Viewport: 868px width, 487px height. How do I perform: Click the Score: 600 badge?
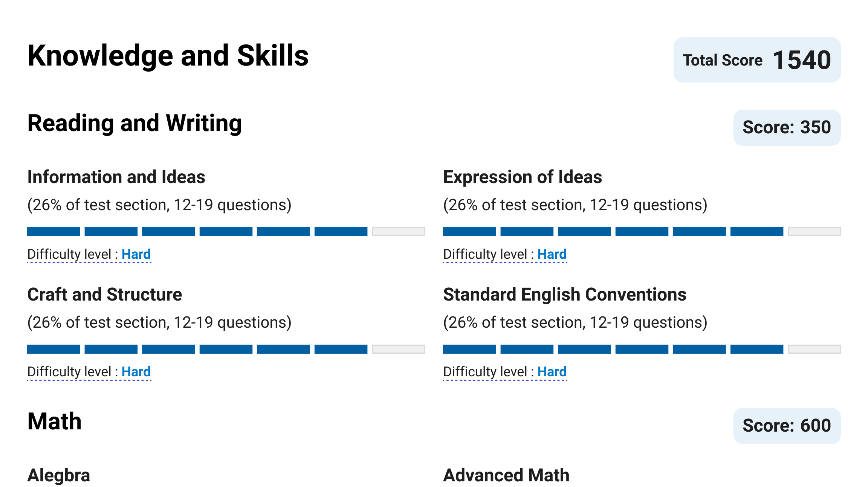click(787, 426)
